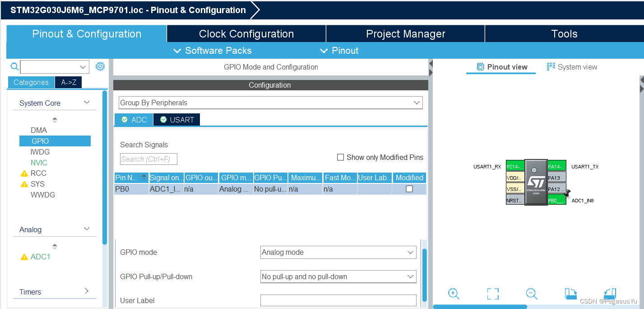Screen dimensions: 644x309
Task: Click the VSS pin on the chip
Action: pos(515,189)
